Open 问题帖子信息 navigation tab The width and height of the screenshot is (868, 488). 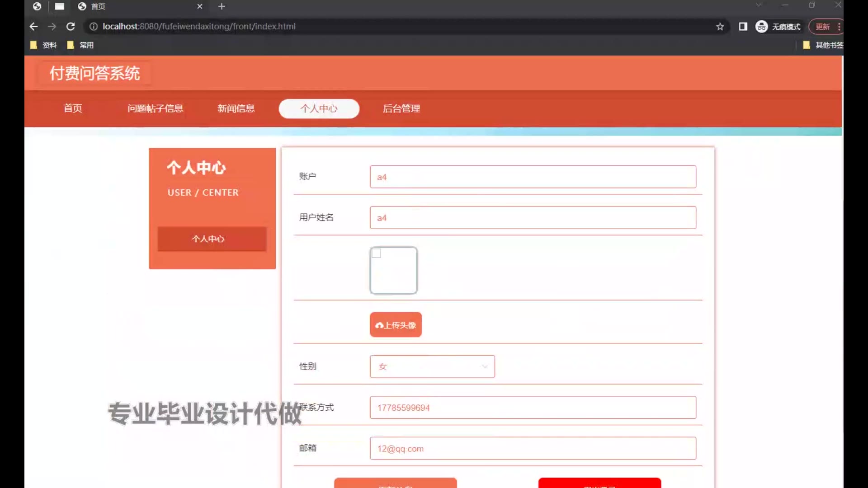(155, 108)
